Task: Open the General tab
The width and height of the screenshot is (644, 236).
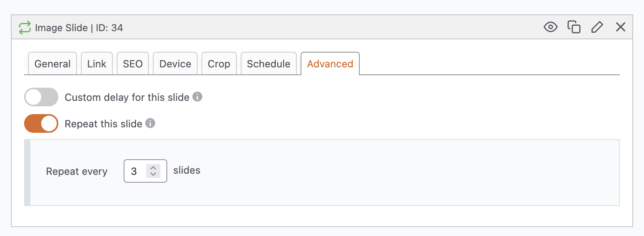Action: tap(52, 64)
